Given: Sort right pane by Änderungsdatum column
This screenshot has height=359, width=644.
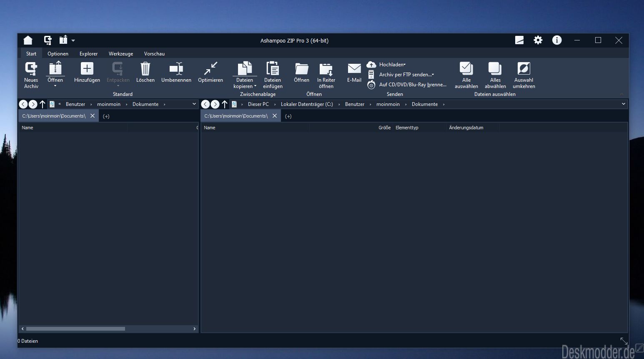Looking at the screenshot, I should 473,128.
